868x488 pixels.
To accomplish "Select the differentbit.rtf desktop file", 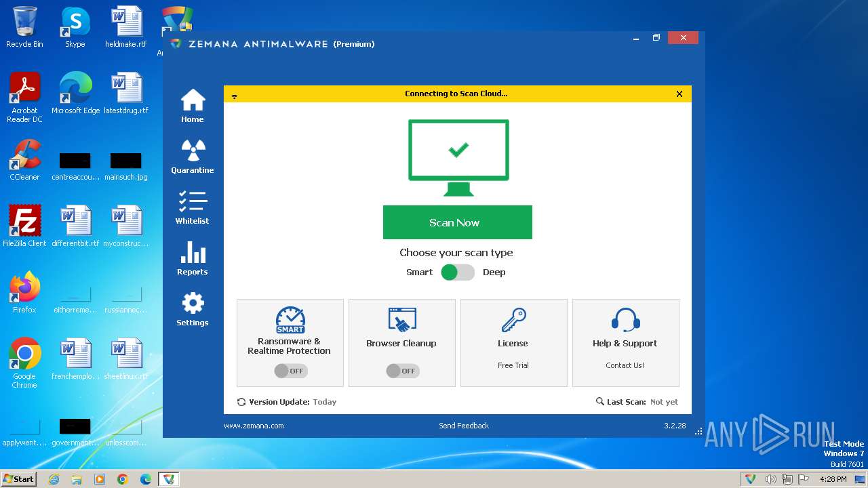I will tap(75, 226).
